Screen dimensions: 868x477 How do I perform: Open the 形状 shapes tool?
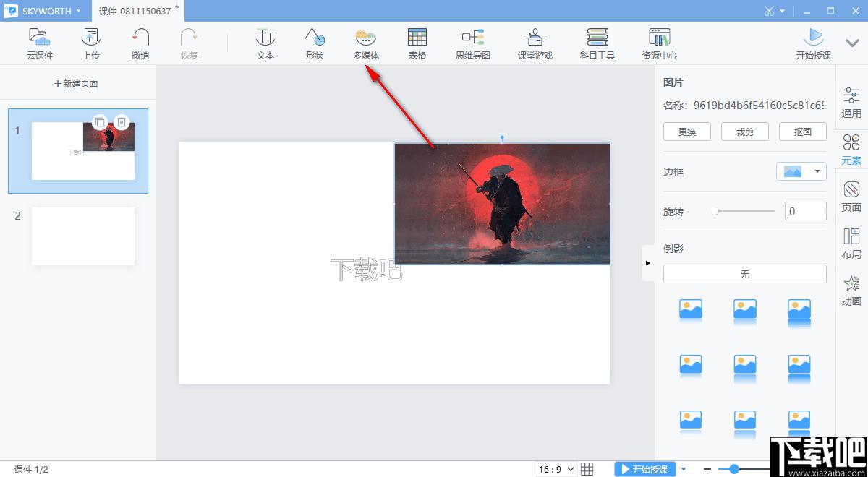(314, 43)
